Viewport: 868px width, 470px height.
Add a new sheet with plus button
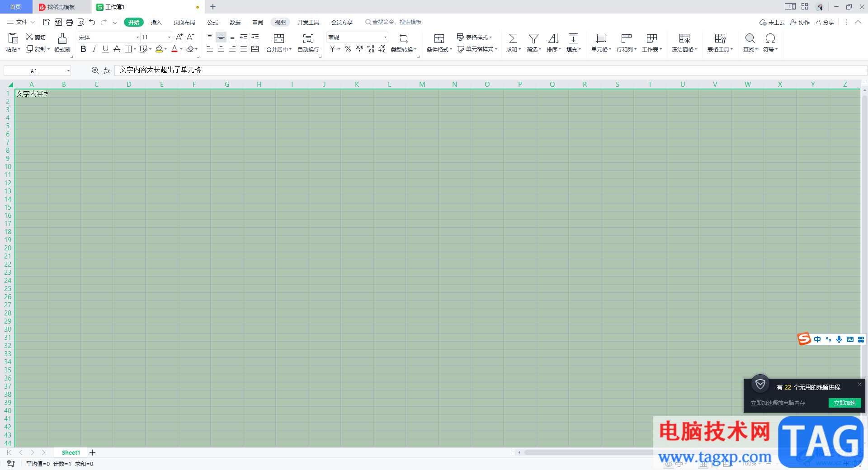click(93, 452)
